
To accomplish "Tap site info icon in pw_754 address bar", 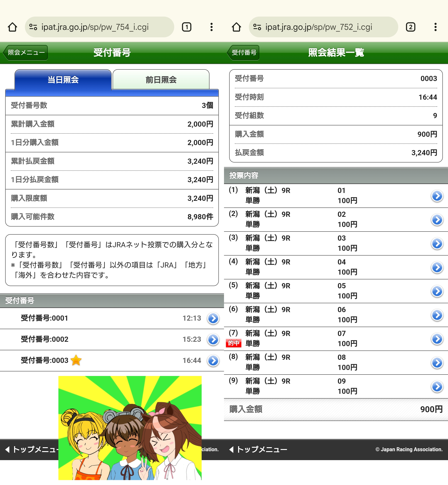I will [33, 27].
